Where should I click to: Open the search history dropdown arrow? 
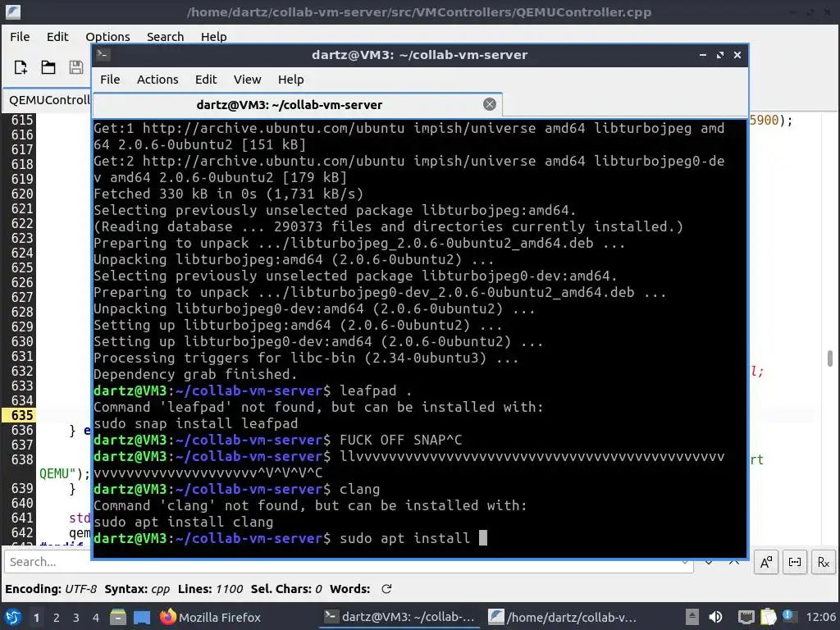685,562
